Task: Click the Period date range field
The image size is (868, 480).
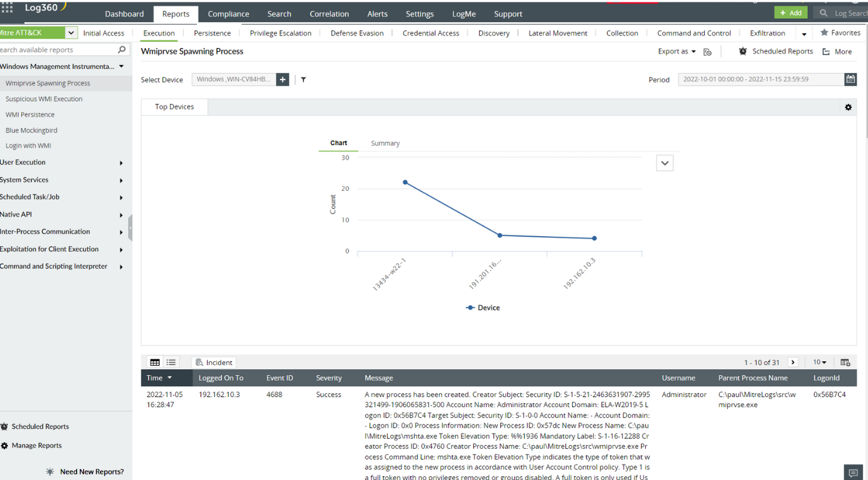Action: [x=761, y=79]
